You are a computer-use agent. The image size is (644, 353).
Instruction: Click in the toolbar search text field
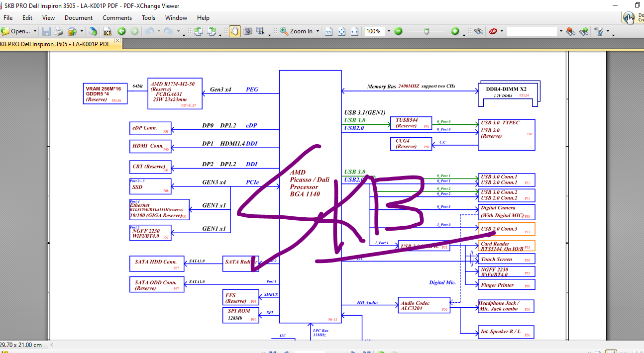[532, 31]
